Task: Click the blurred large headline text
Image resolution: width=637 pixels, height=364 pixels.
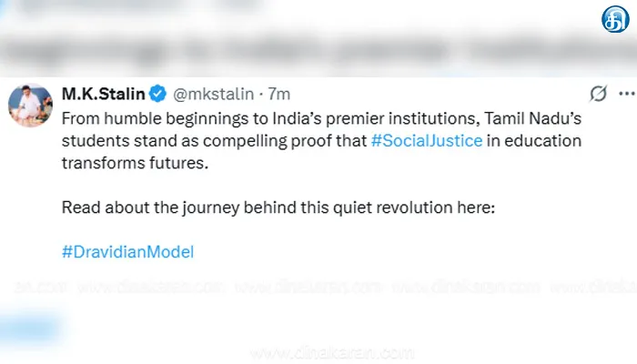Action: point(318,53)
